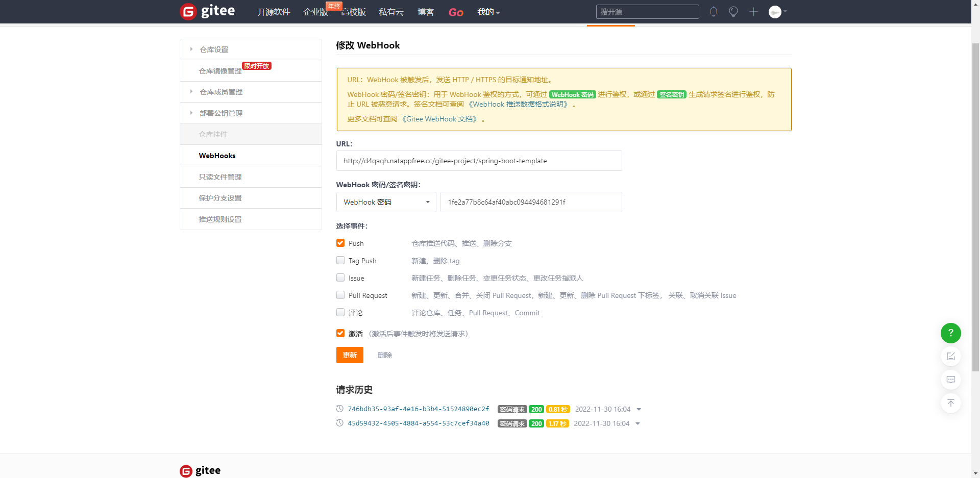Open request ID 746bdb35-93af-4e16-b3b4-51524890ec2f
This screenshot has width=980, height=478.
point(419,409)
